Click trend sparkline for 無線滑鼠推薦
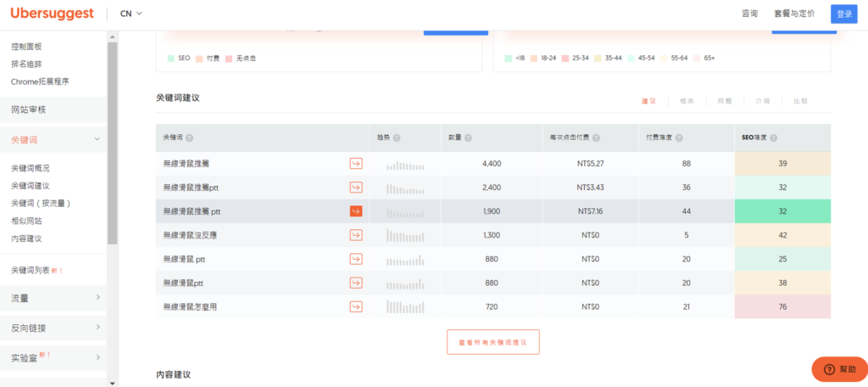The height and width of the screenshot is (387, 868). pyautogui.click(x=405, y=165)
